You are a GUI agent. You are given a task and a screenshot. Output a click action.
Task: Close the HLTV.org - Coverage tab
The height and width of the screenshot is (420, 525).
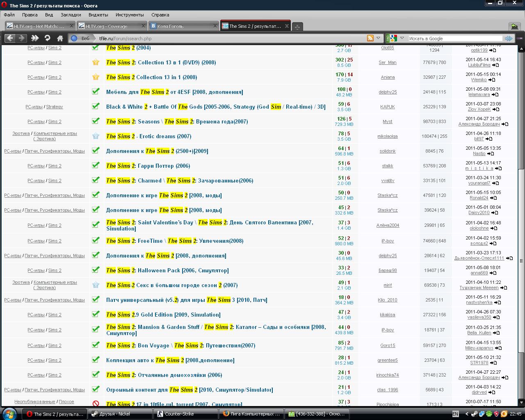click(144, 26)
